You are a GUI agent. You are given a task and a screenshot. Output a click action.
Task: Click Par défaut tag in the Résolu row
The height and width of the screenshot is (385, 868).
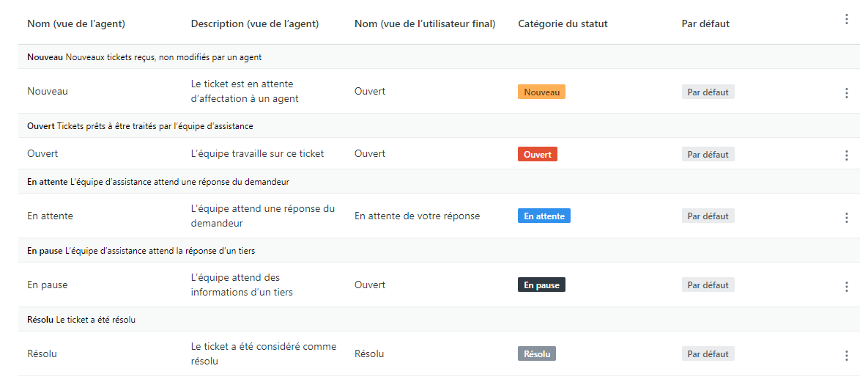tap(708, 353)
